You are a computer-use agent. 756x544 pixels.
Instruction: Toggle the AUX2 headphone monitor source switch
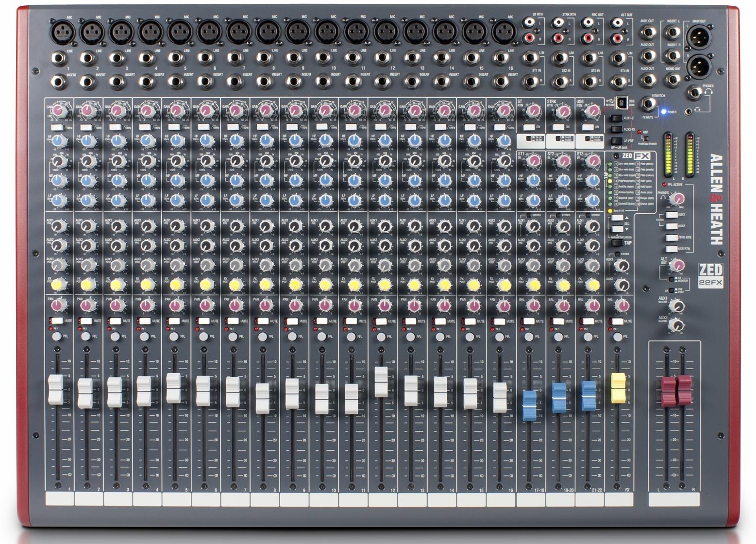[671, 226]
